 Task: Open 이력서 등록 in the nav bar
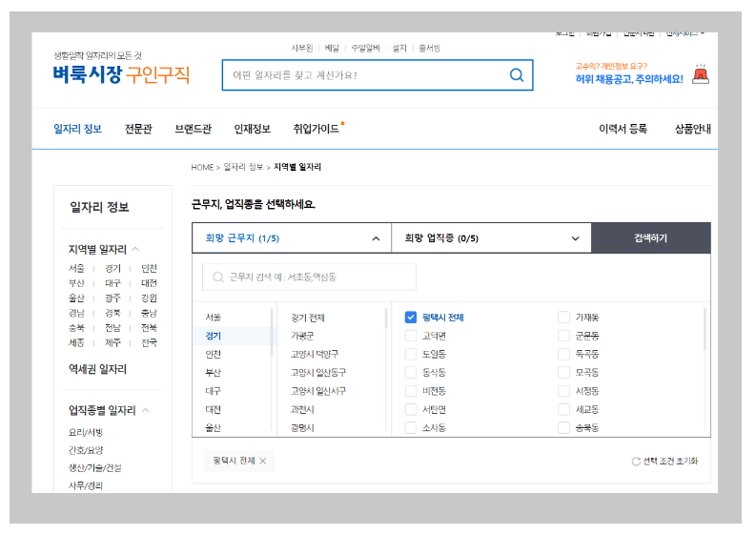(623, 129)
